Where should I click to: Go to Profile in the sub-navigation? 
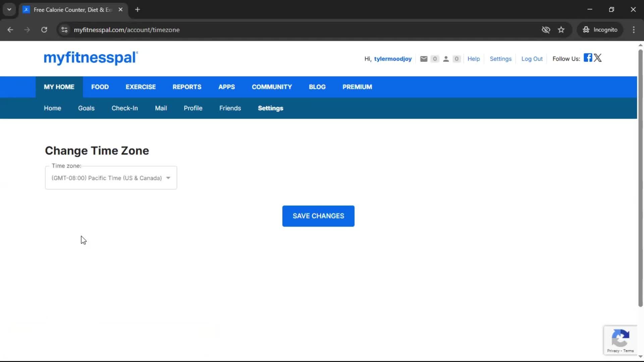point(193,108)
